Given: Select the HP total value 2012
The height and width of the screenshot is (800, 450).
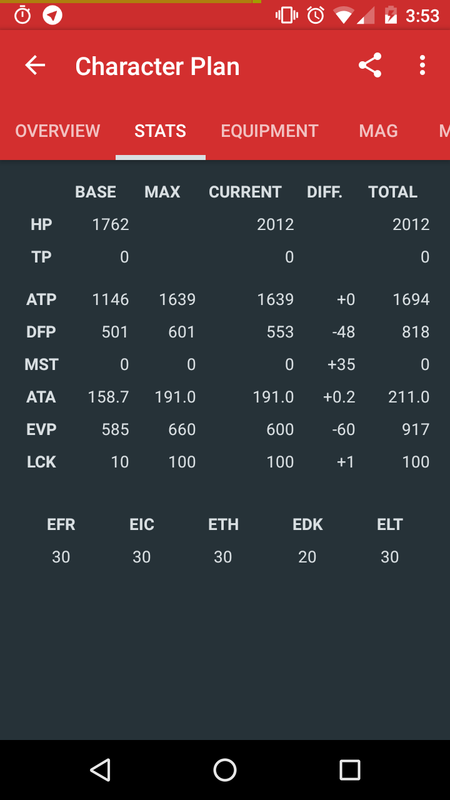Looking at the screenshot, I should point(411,224).
